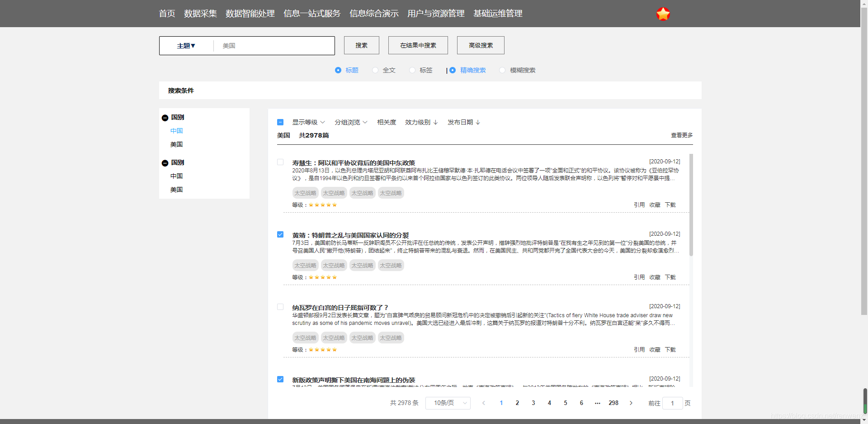Open the 纳瓦罗在白宫的日子 article title
The width and height of the screenshot is (868, 424).
340,308
